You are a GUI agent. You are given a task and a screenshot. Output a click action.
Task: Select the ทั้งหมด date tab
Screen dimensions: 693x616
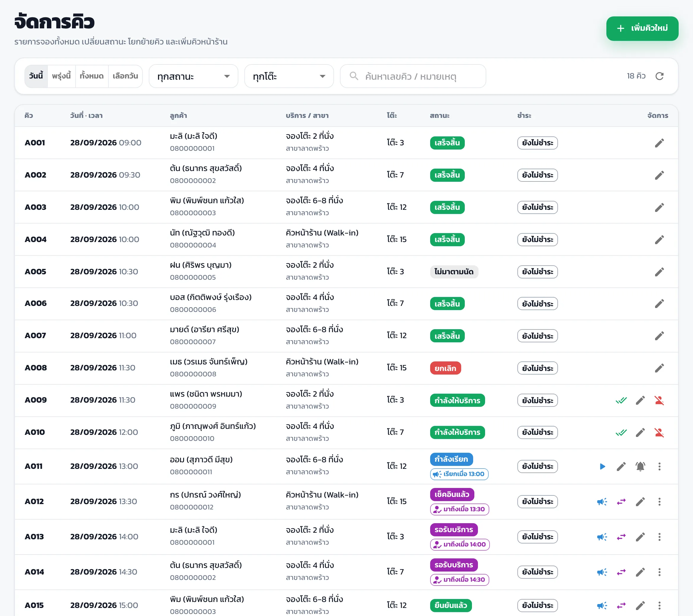91,76
